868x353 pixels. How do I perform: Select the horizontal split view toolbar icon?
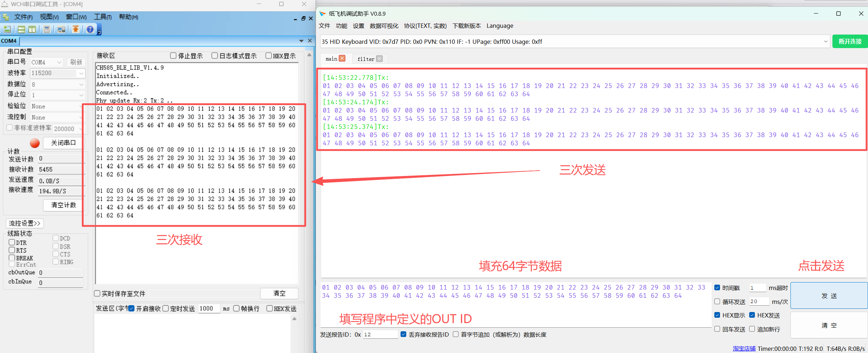[21, 29]
